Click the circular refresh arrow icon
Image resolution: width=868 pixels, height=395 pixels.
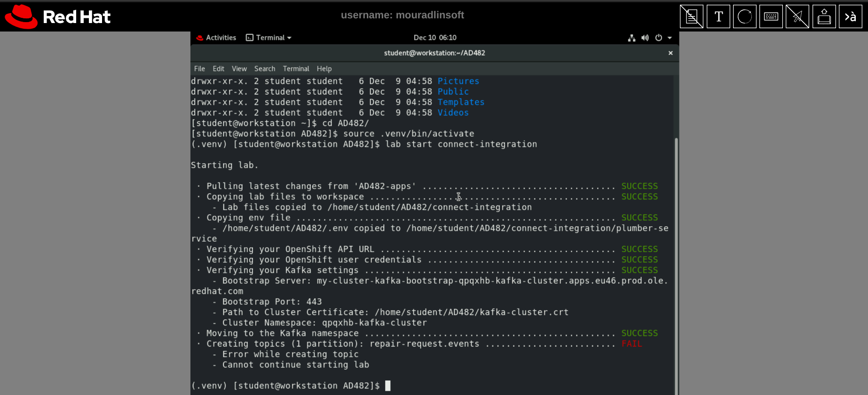744,17
